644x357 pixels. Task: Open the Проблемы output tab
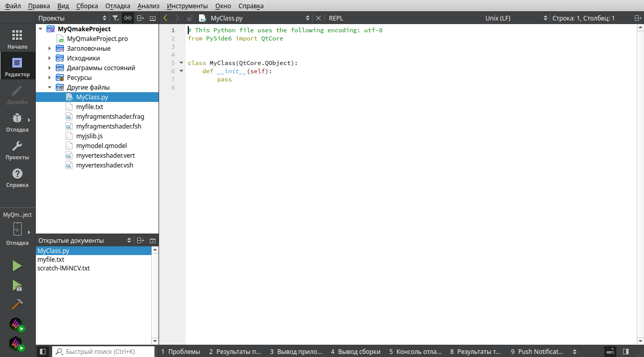point(181,351)
